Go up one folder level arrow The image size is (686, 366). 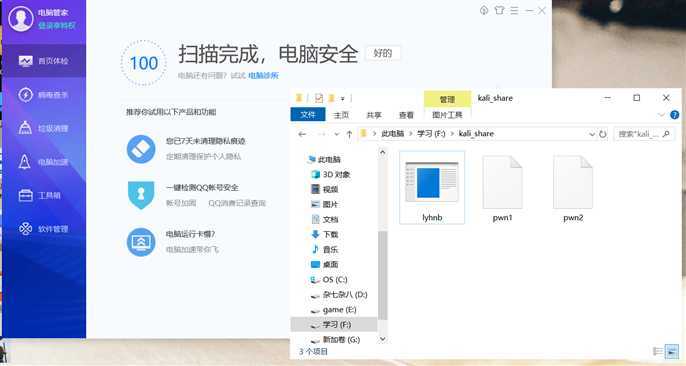click(349, 134)
